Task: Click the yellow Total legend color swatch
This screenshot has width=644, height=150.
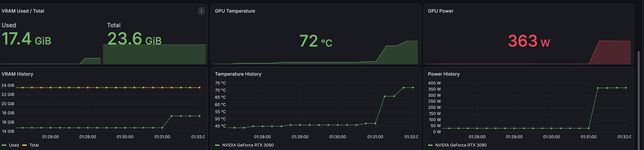Action: click(x=25, y=145)
